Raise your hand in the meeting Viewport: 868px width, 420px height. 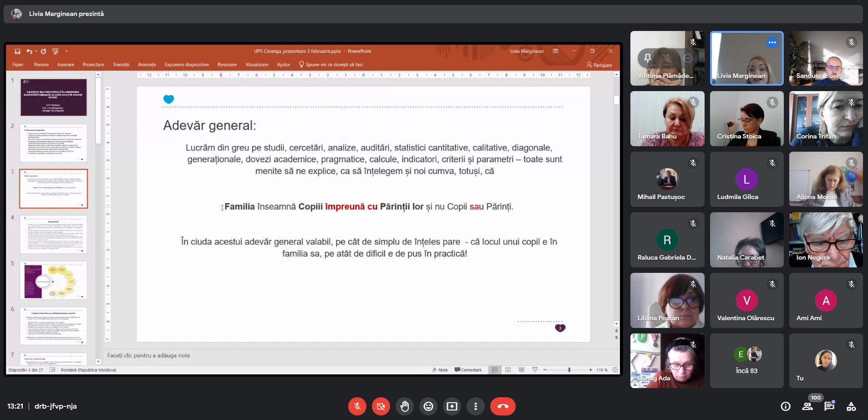tap(405, 406)
